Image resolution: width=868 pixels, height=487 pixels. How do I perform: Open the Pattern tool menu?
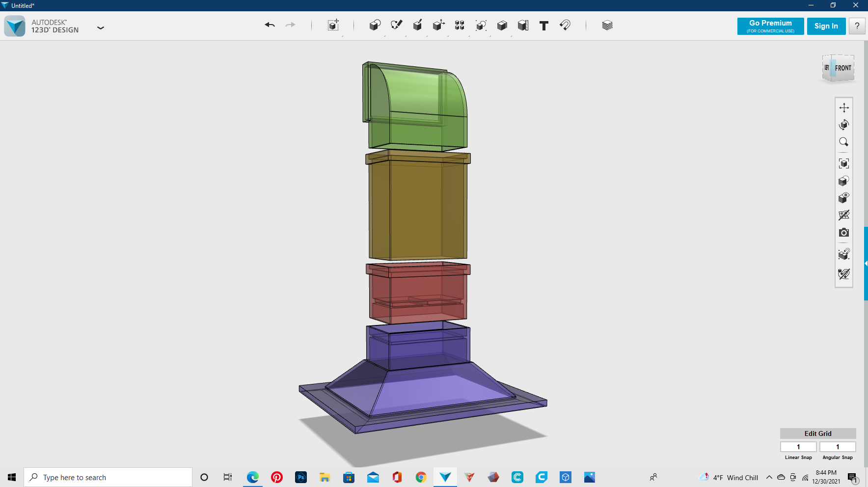pos(460,25)
